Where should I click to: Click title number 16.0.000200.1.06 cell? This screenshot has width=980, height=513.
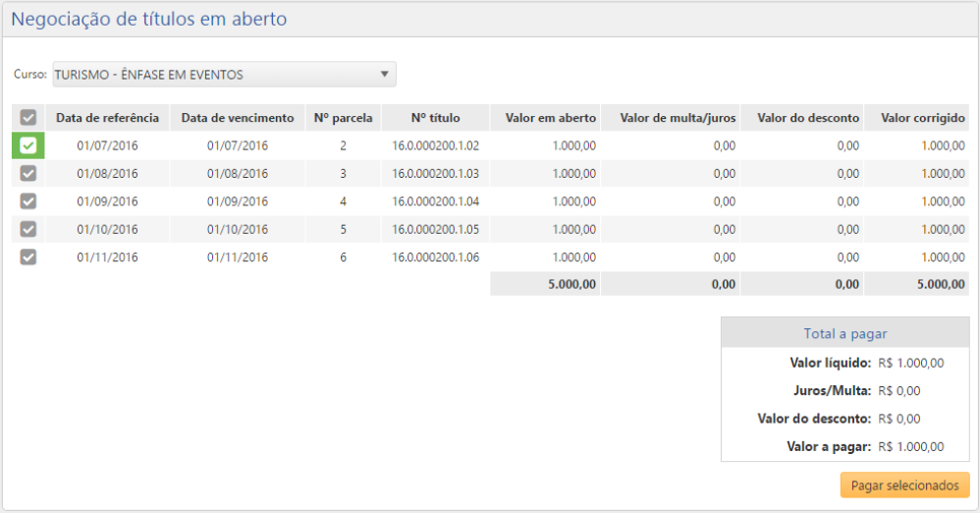click(x=435, y=257)
